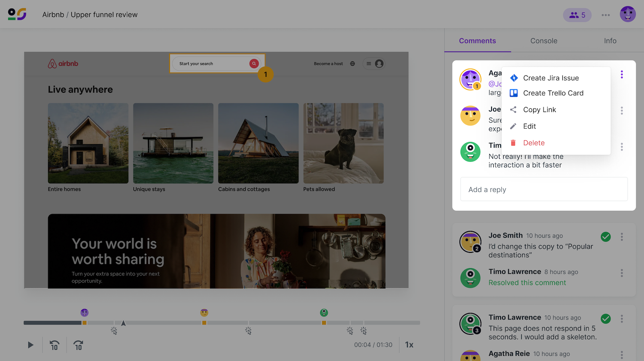Image resolution: width=644 pixels, height=361 pixels.
Task: Click the Add a reply input field
Action: coord(544,189)
